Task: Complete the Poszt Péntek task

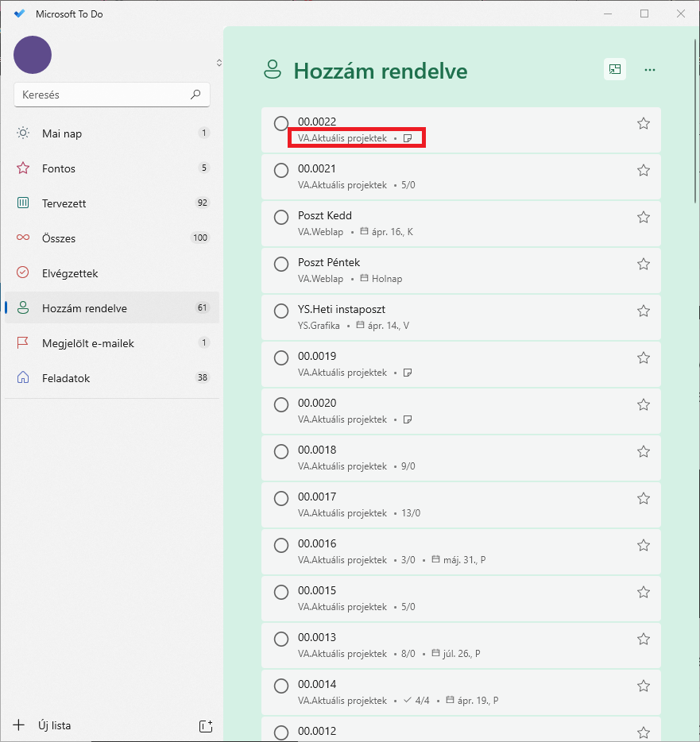Action: (281, 264)
